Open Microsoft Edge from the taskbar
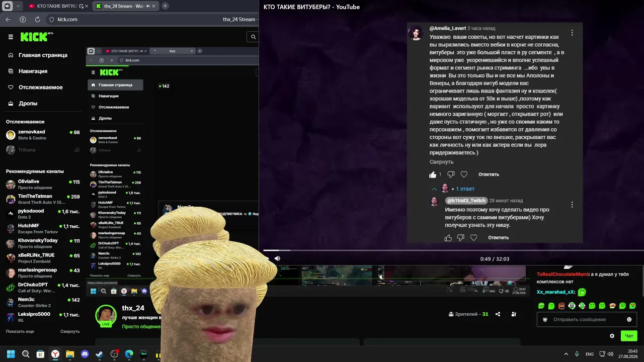 tap(129, 354)
